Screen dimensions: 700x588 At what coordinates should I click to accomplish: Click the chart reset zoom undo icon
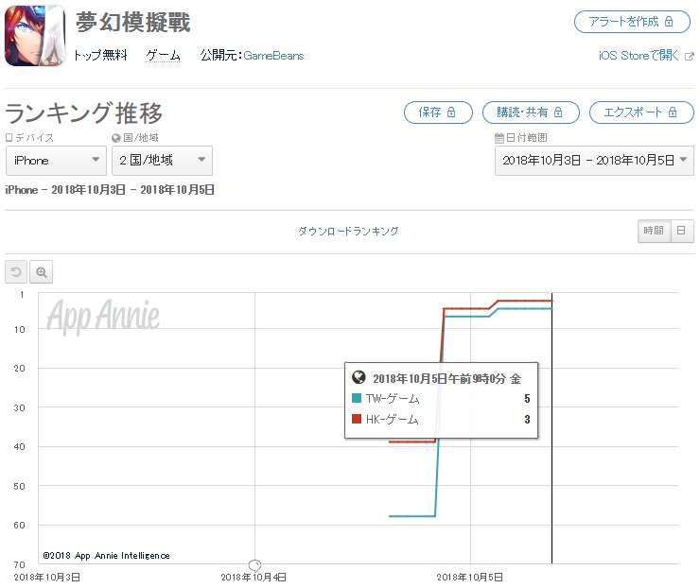(x=16, y=271)
